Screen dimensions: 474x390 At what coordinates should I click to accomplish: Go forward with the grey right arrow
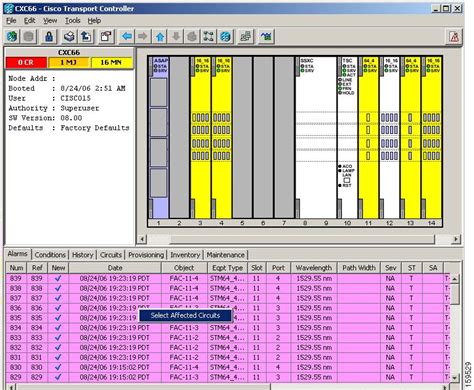click(x=143, y=36)
